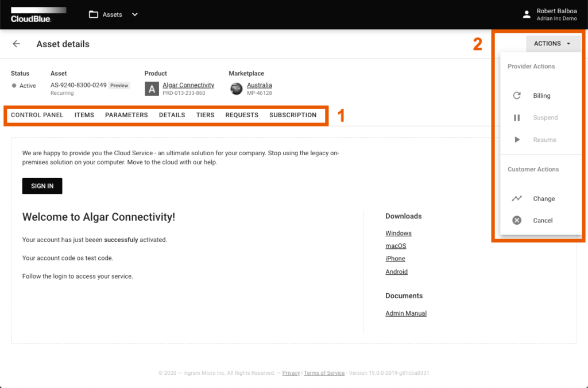Click marketplace ID MP-46128
The image size is (588, 388).
[x=259, y=93]
